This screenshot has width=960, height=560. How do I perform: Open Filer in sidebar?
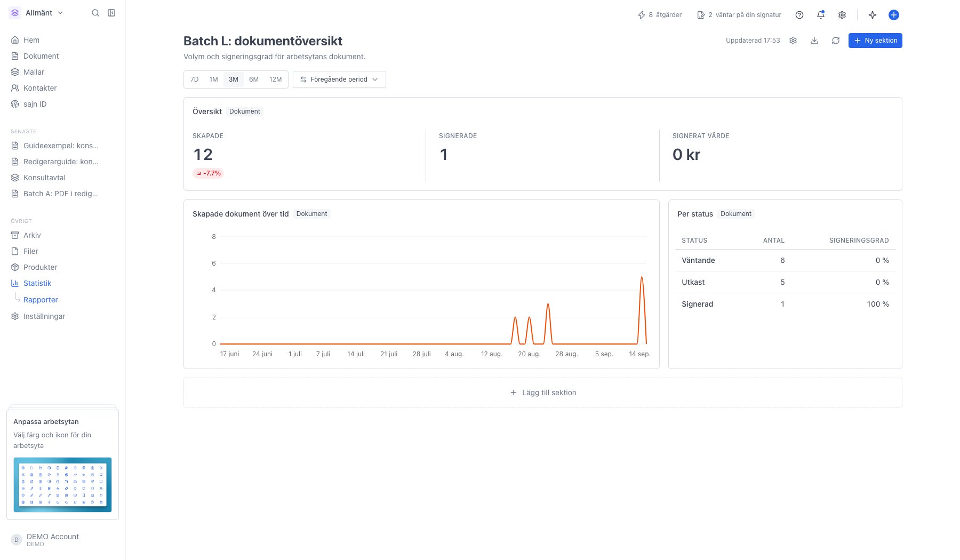62,251
